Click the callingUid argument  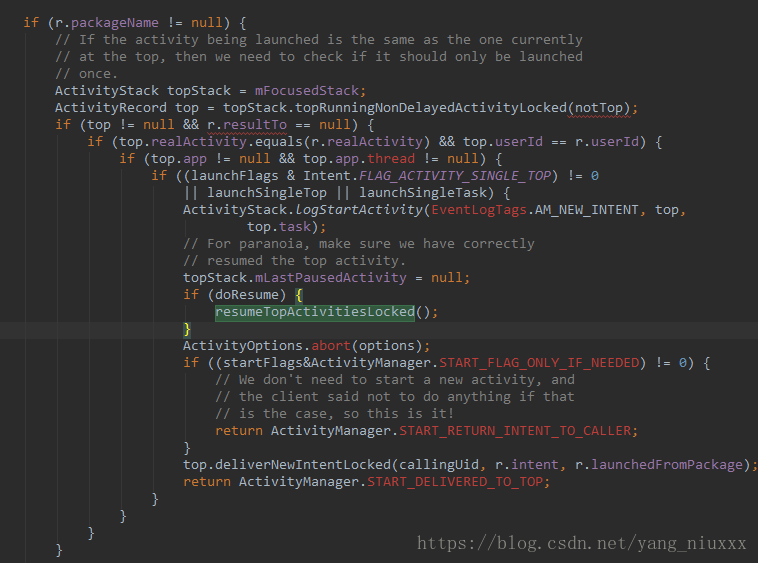[x=439, y=465]
